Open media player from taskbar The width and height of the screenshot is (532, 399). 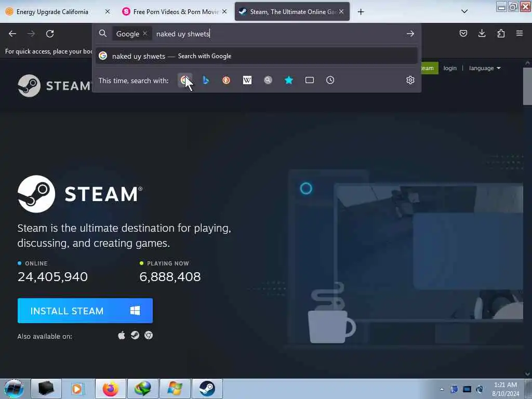pyautogui.click(x=77, y=389)
